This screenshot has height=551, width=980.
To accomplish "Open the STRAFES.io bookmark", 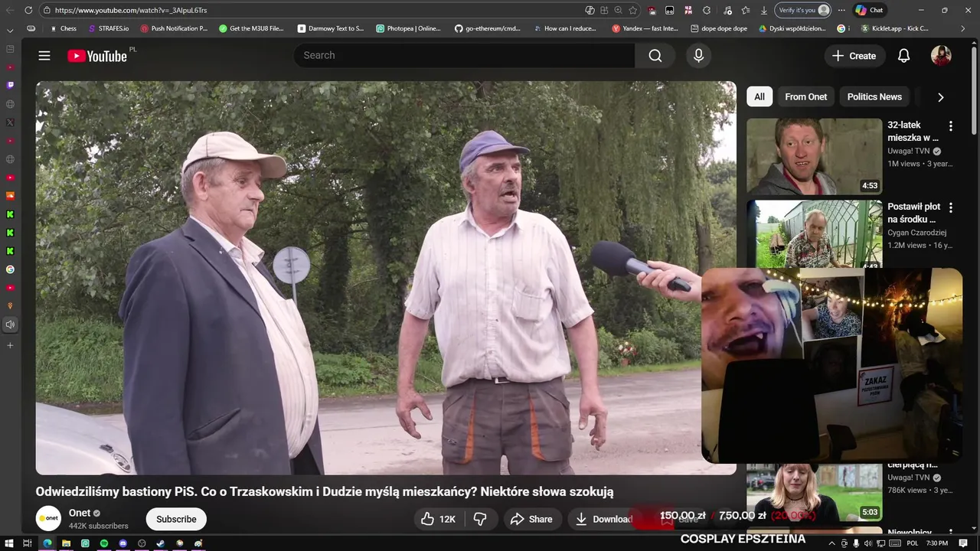I will [109, 28].
